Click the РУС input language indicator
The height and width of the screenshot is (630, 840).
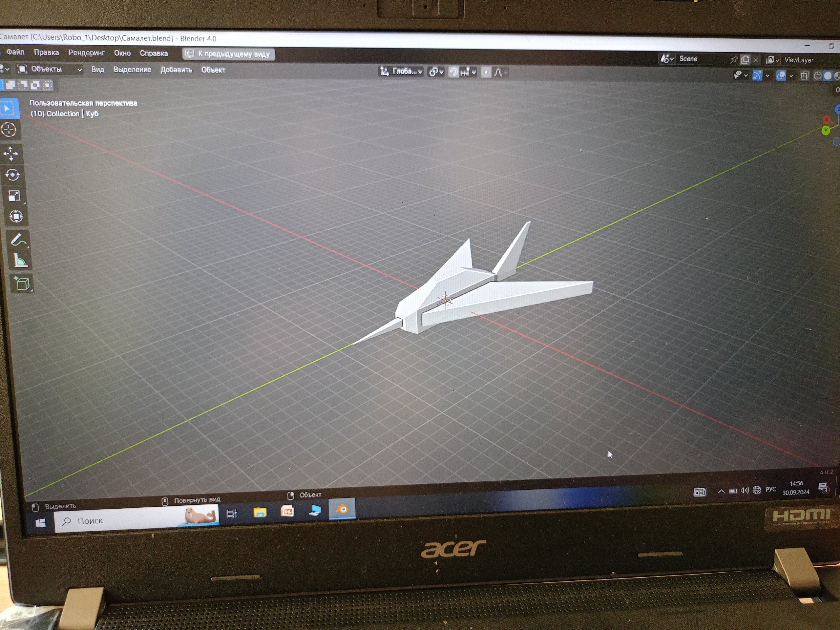(770, 489)
